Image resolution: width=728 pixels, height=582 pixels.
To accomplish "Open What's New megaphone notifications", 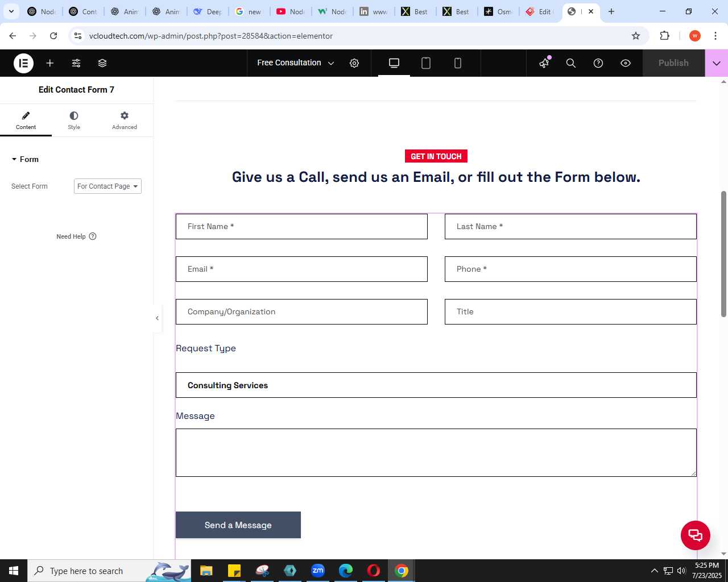I will coord(544,63).
